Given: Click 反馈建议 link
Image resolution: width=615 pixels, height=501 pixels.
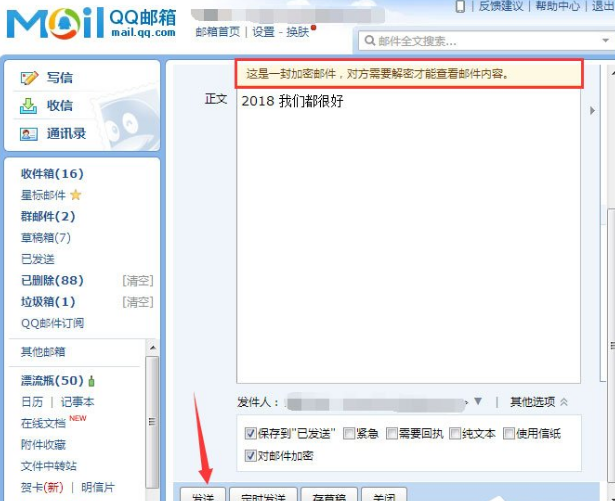Looking at the screenshot, I should pos(501,6).
